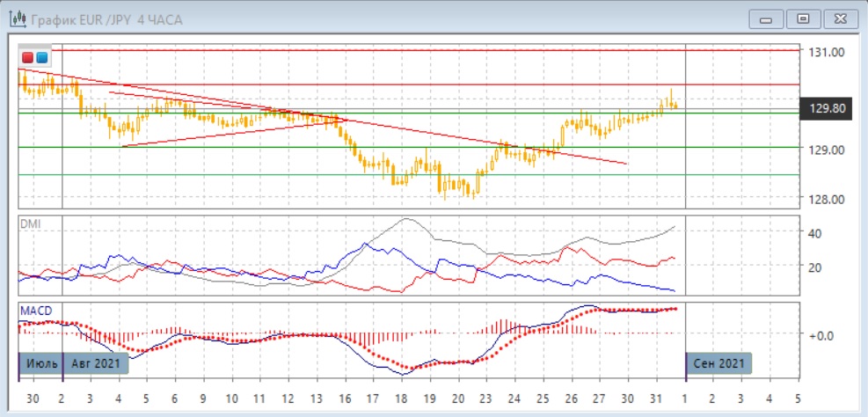Screen dimensions: 868x417
Task: Select the Авг 2021 month marker
Action: [96, 362]
